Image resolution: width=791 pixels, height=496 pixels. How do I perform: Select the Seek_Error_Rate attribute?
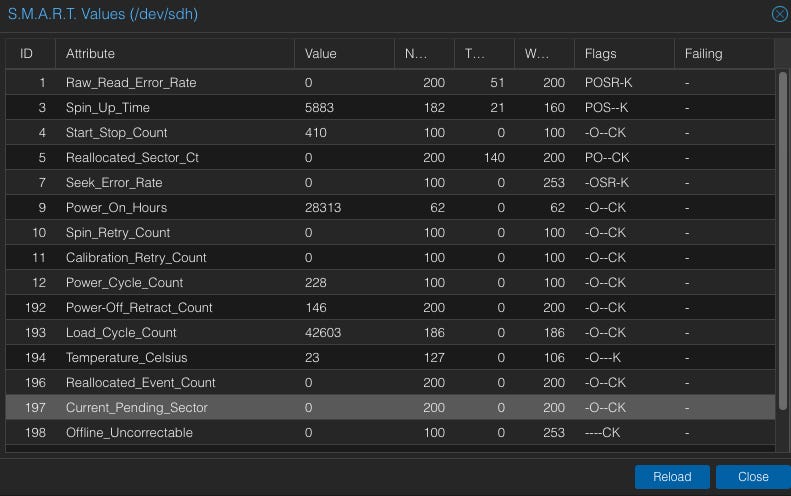pyautogui.click(x=114, y=183)
